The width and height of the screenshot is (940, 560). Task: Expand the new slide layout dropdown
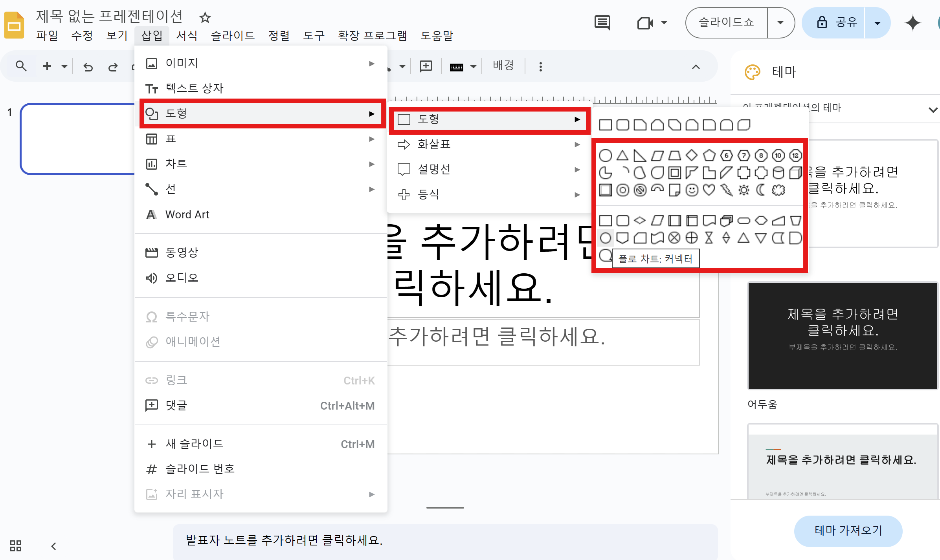pos(64,66)
